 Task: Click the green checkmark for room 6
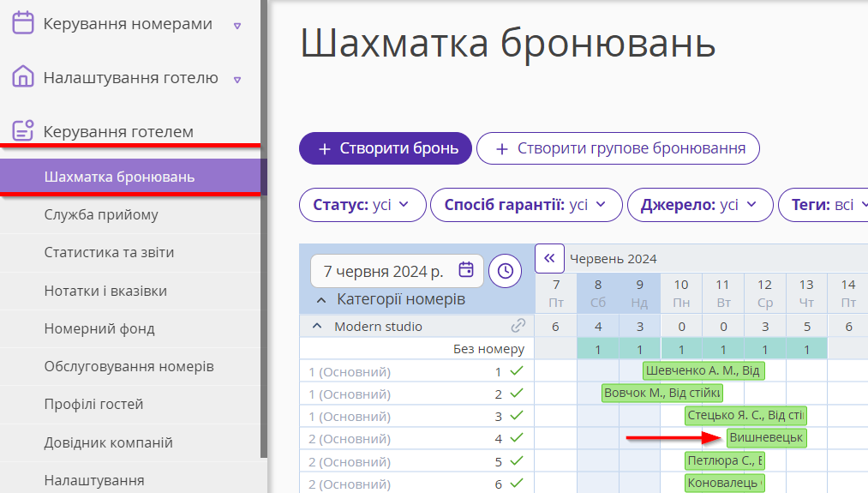[x=517, y=483]
